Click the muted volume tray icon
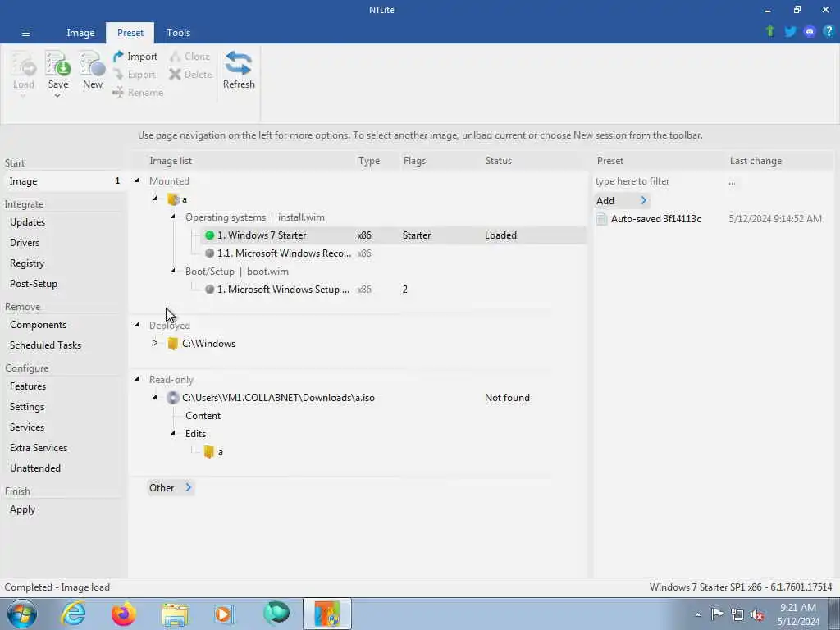 [x=757, y=614]
